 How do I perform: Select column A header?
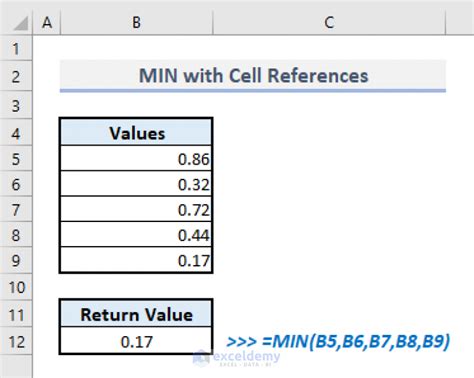pyautogui.click(x=47, y=23)
